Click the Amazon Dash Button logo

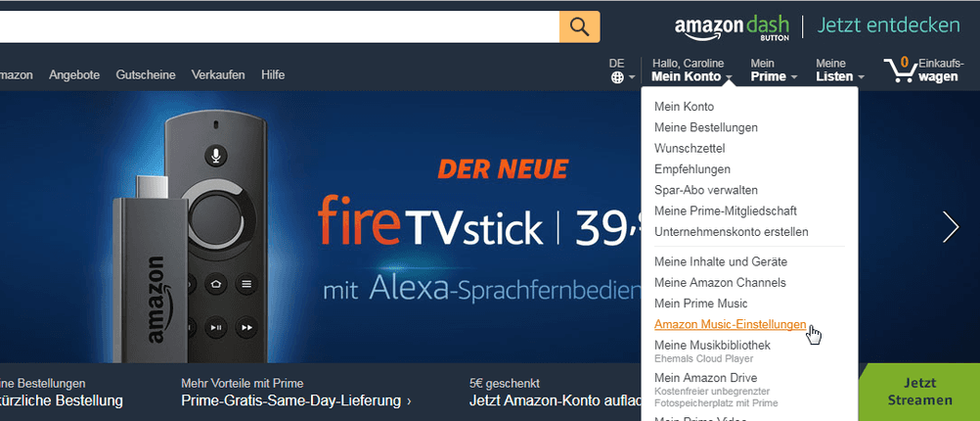coord(732,27)
